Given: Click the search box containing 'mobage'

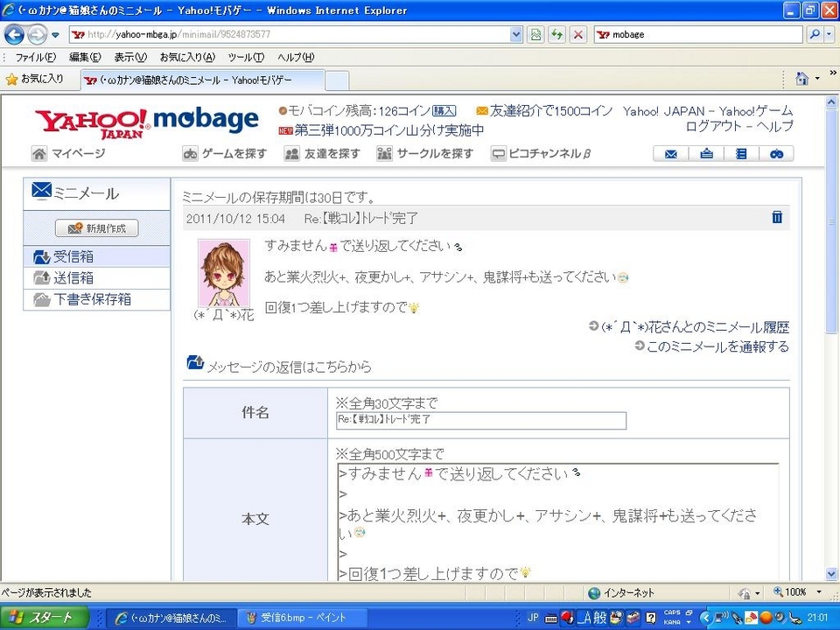Looking at the screenshot, I should tap(698, 35).
